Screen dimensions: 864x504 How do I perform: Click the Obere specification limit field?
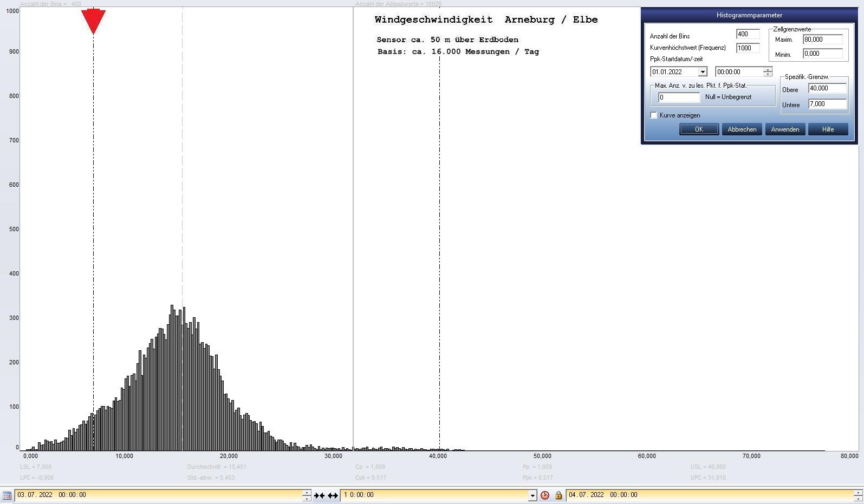(x=827, y=88)
